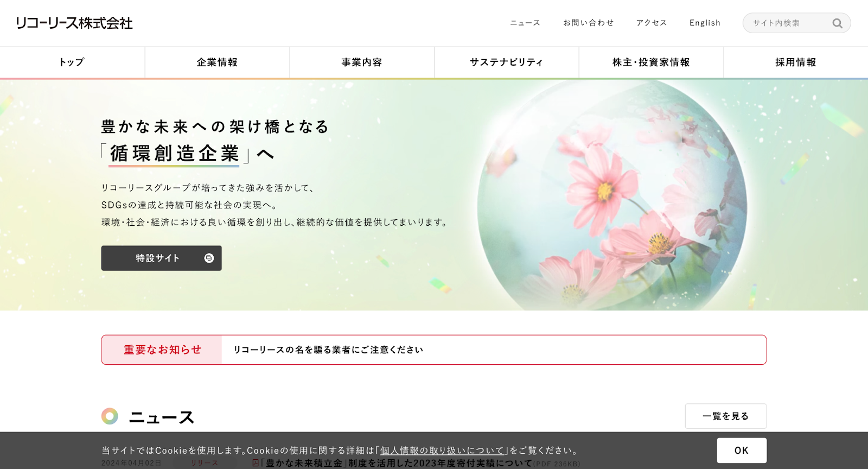Click the colorful ring icon beside ニュース heading
This screenshot has width=868, height=469.
[x=110, y=416]
